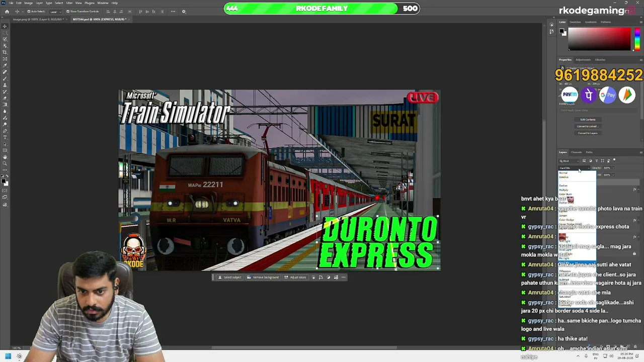The width and height of the screenshot is (644, 362).
Task: Select the Move tool
Action: pyautogui.click(x=5, y=26)
